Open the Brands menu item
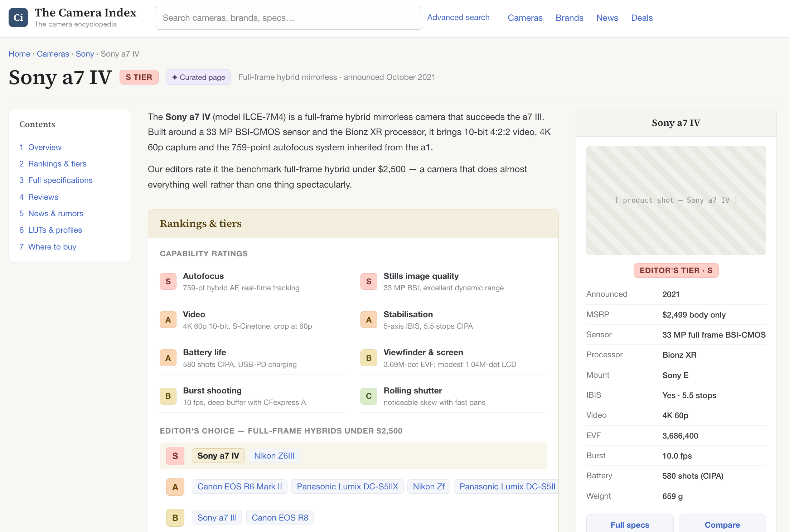Viewport: 789px width, 532px height. [x=569, y=18]
